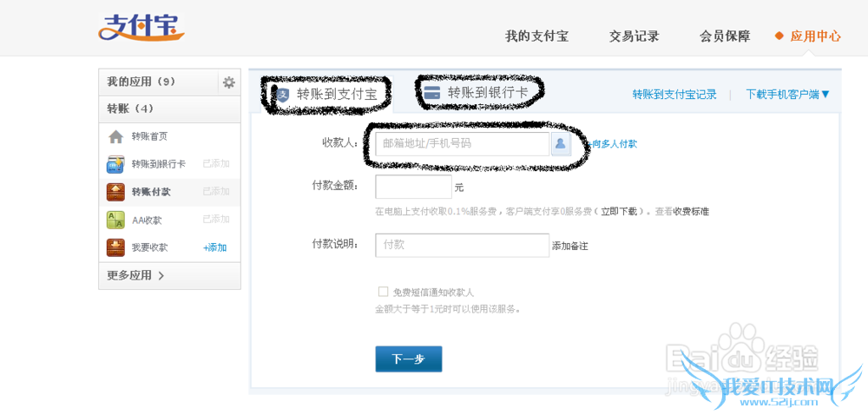Open 应用中心 in top navigation
Image resolution: width=868 pixels, height=415 pixels.
[x=815, y=36]
